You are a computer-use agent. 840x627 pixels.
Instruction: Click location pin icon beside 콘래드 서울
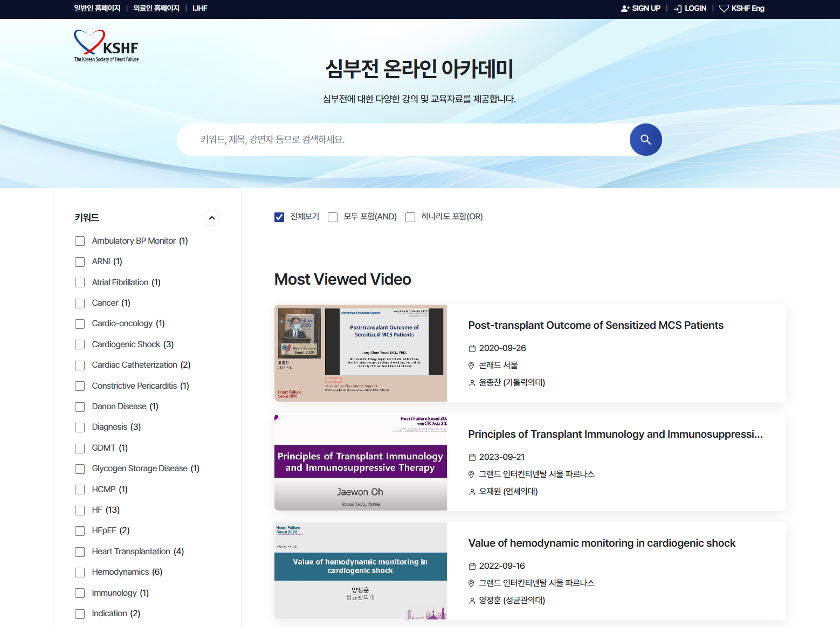[471, 366]
